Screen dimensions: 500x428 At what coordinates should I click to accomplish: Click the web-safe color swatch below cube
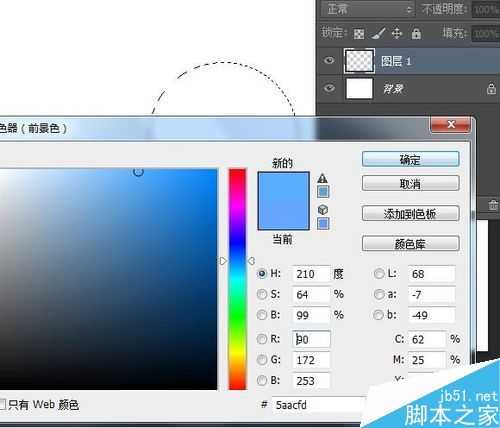(323, 223)
